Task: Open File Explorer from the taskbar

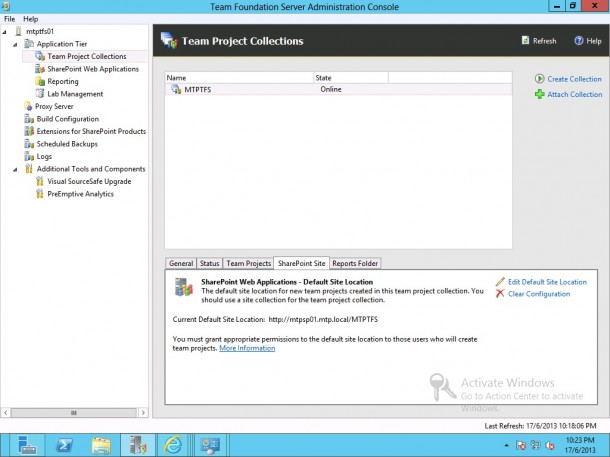Action: pos(101,445)
